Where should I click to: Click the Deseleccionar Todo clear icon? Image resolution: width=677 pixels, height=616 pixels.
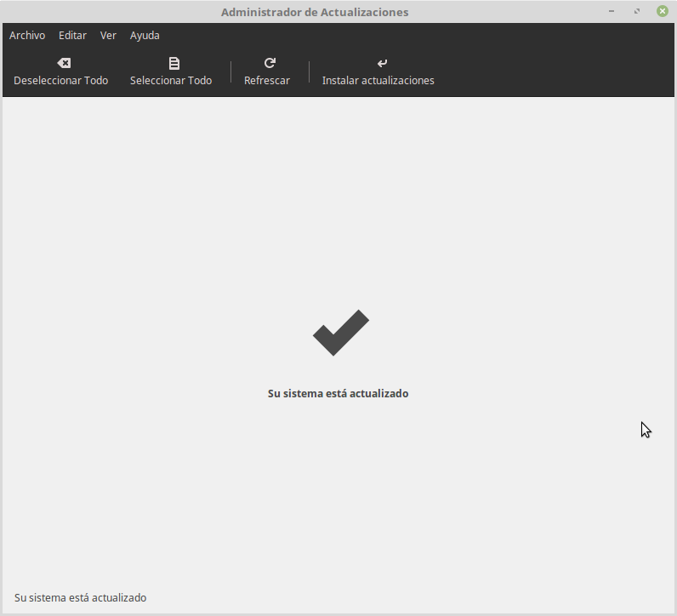click(x=64, y=63)
